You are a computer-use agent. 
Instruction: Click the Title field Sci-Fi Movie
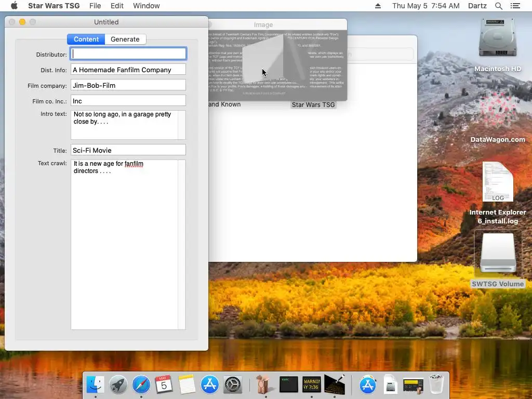tap(128, 150)
